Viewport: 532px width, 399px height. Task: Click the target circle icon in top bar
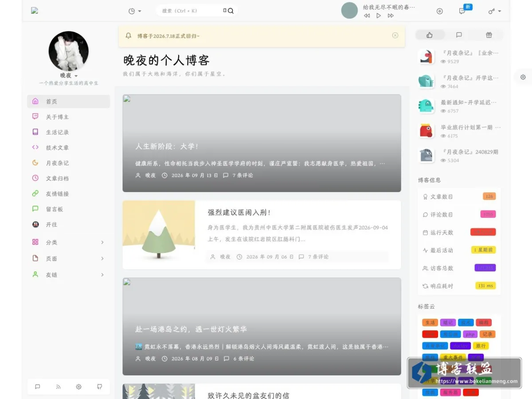(x=440, y=11)
